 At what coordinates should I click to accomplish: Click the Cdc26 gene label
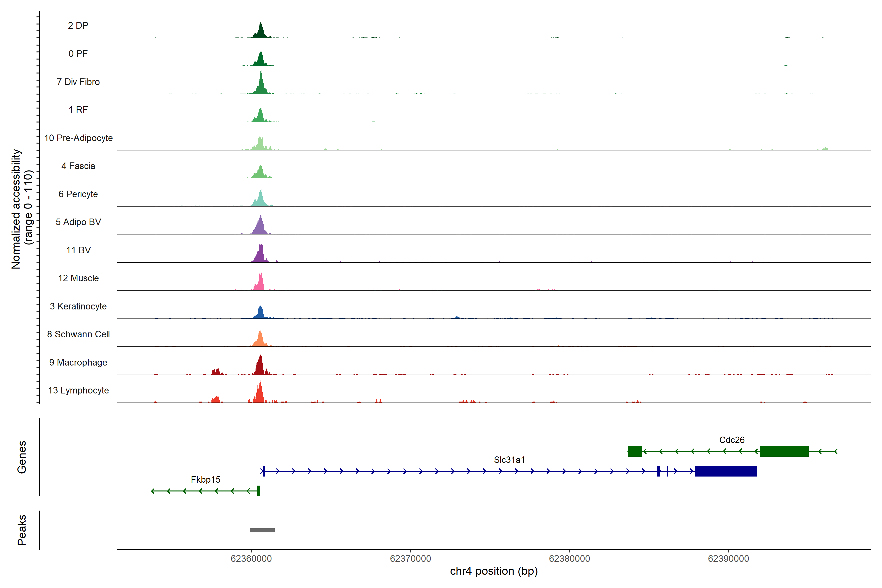point(732,440)
